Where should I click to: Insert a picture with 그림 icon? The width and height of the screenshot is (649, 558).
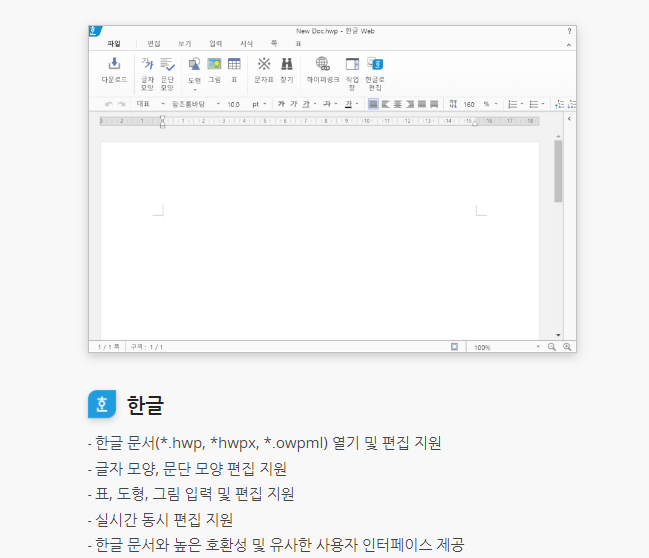pos(214,64)
